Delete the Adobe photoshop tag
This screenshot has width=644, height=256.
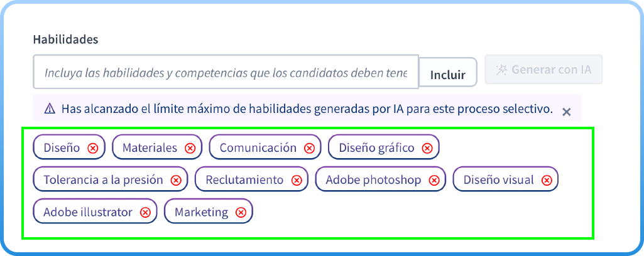click(x=434, y=180)
